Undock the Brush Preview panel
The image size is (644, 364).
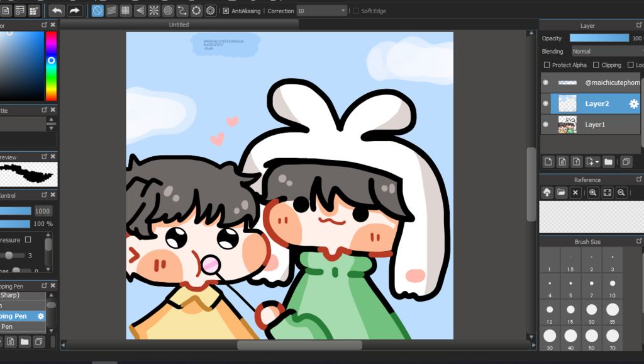45,157
